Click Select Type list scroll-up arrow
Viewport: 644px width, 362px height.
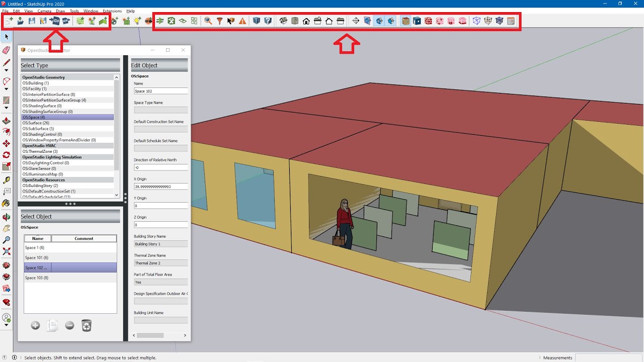[x=117, y=77]
